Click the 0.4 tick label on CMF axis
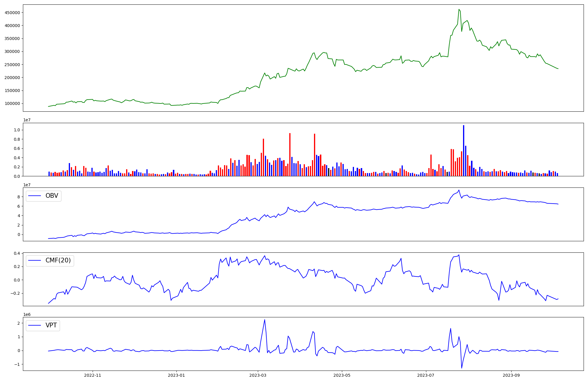Viewport: 588px width, 382px height. 17,253
